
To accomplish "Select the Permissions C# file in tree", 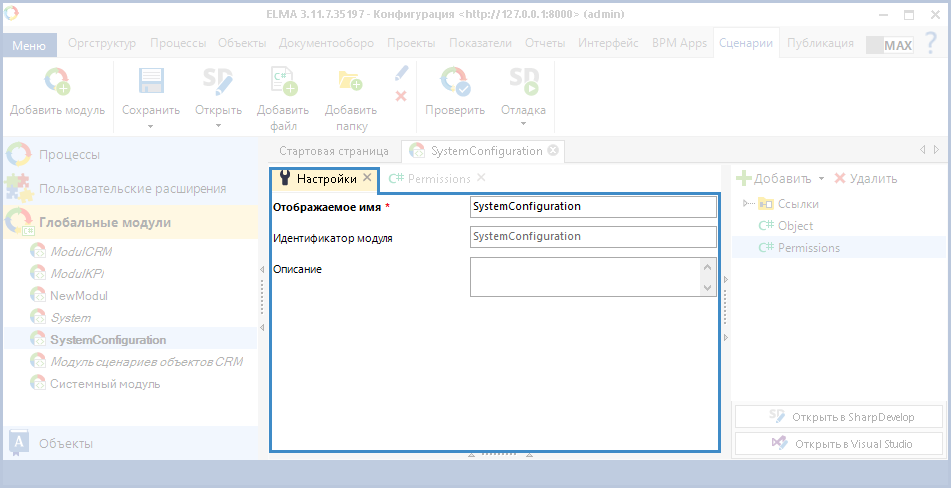I will (x=799, y=248).
